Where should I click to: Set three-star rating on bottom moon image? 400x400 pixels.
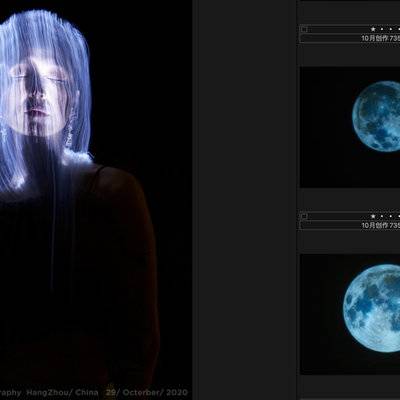(391, 216)
